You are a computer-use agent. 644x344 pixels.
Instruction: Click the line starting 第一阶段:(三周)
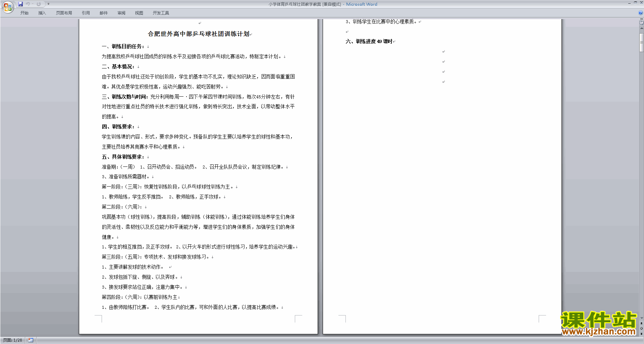point(168,187)
